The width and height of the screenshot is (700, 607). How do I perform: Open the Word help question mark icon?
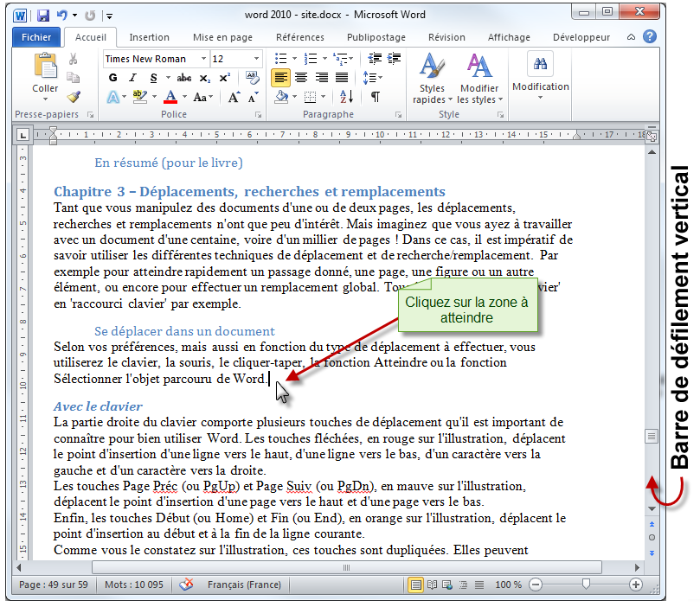click(649, 37)
